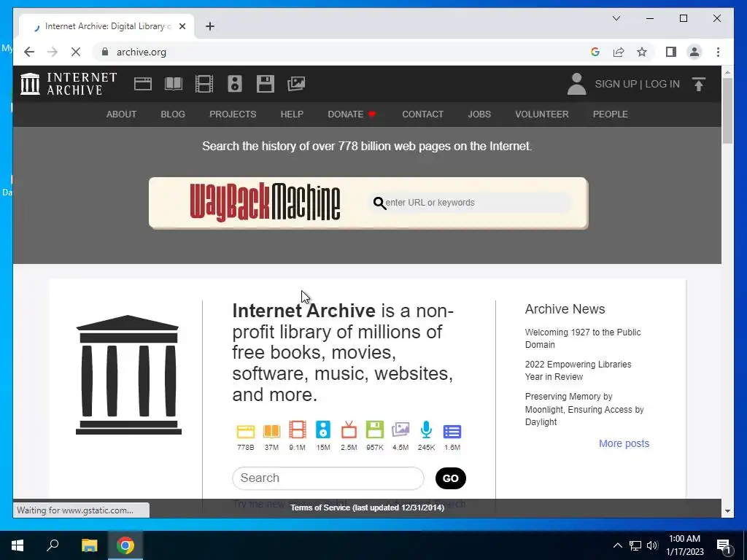The height and width of the screenshot is (560, 747).
Task: Open the Software floppy icon in top nav
Action: [x=265, y=84]
